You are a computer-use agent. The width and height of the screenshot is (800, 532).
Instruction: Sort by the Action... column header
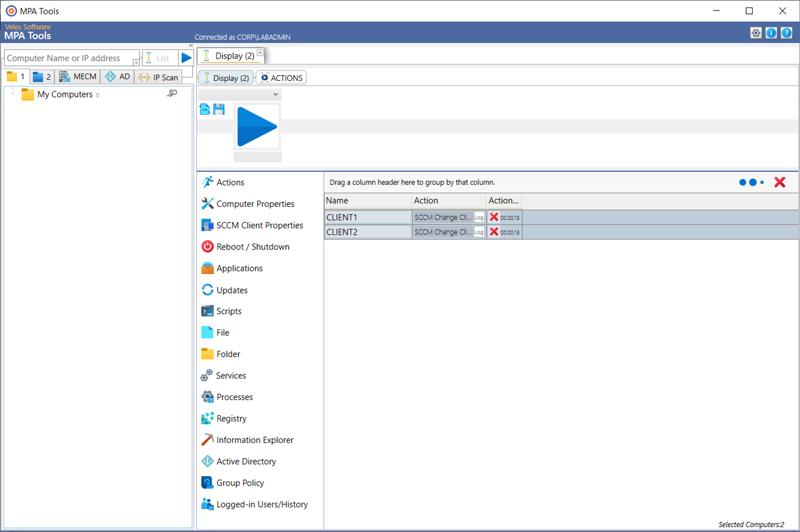click(x=504, y=200)
